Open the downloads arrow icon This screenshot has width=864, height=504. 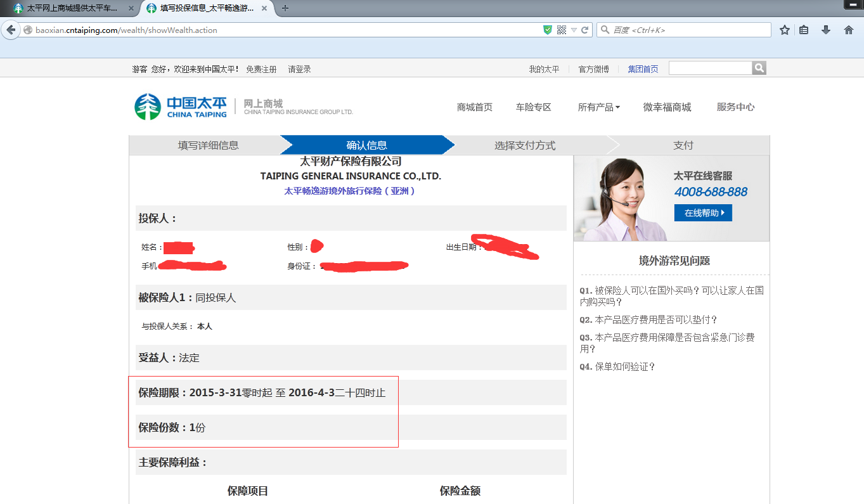click(x=826, y=30)
